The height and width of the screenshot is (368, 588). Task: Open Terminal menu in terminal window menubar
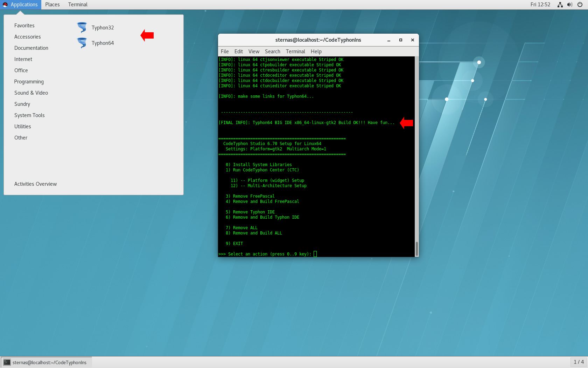[295, 52]
